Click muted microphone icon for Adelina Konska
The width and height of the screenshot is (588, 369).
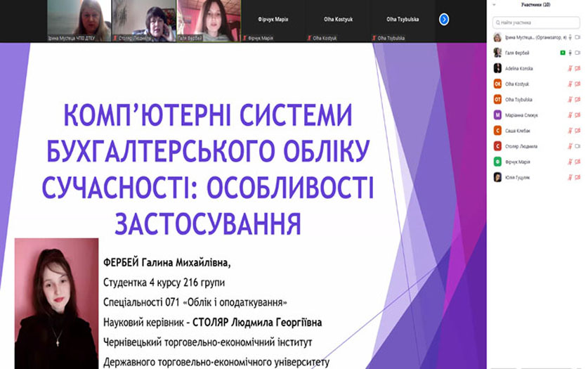[570, 69]
